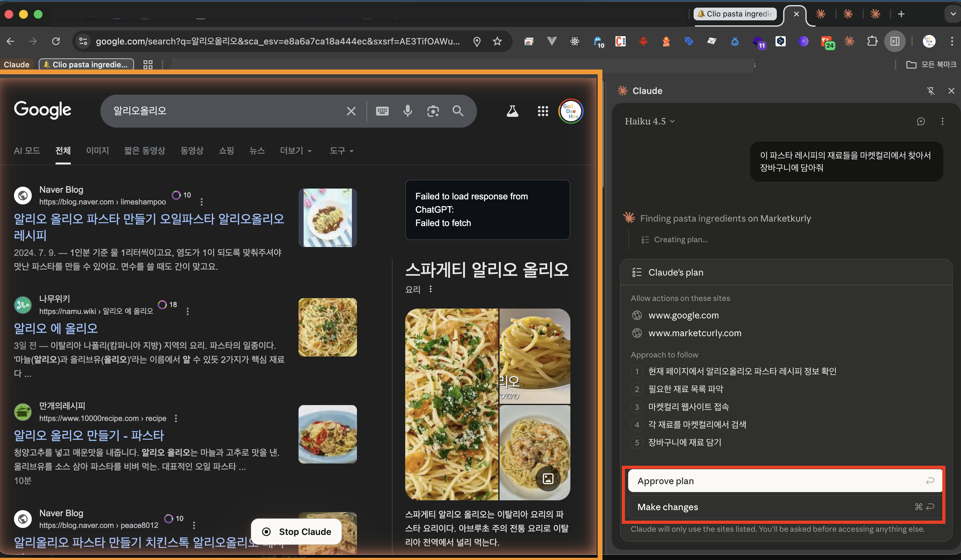961x560 pixels.
Task: Expand the 더보기 search filter menu
Action: [296, 150]
